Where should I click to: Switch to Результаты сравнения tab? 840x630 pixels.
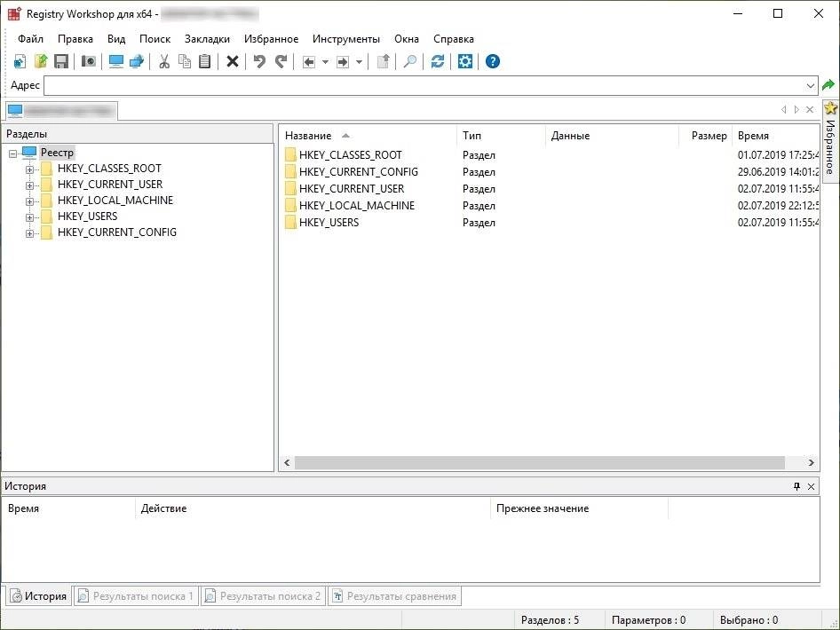pyautogui.click(x=394, y=595)
